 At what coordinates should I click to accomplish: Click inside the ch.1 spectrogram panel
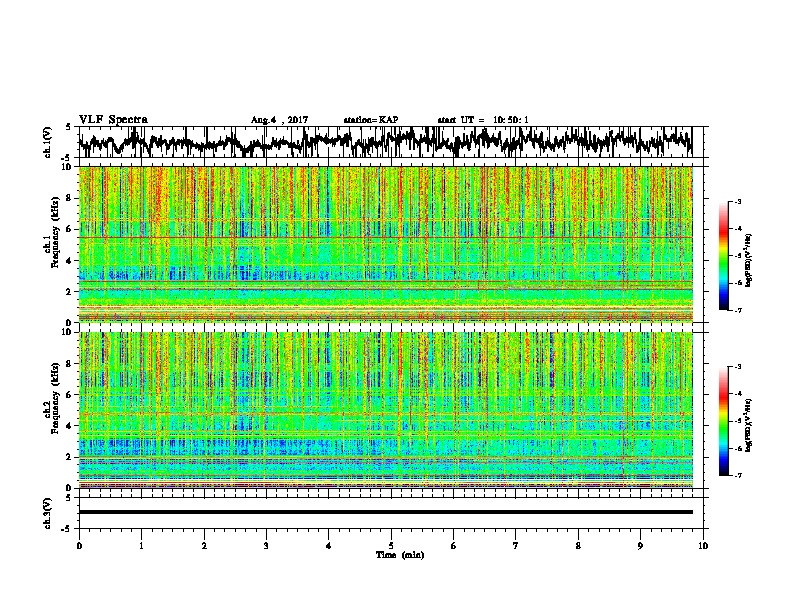pos(385,244)
